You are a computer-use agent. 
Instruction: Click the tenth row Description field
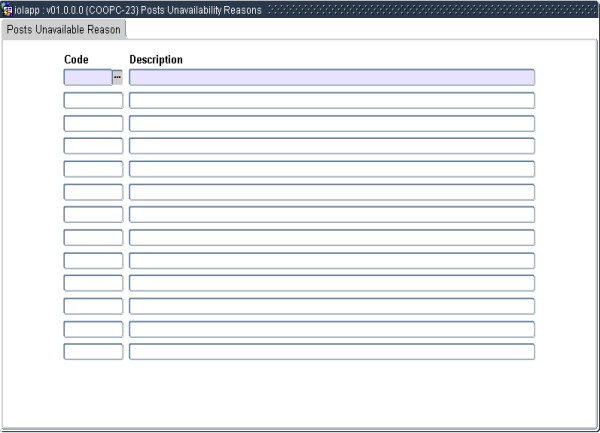point(331,283)
